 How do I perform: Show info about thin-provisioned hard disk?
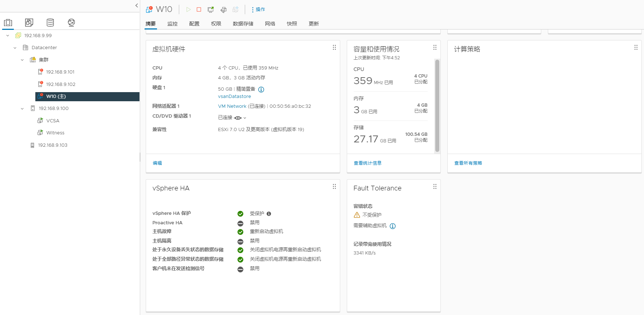pyautogui.click(x=261, y=89)
